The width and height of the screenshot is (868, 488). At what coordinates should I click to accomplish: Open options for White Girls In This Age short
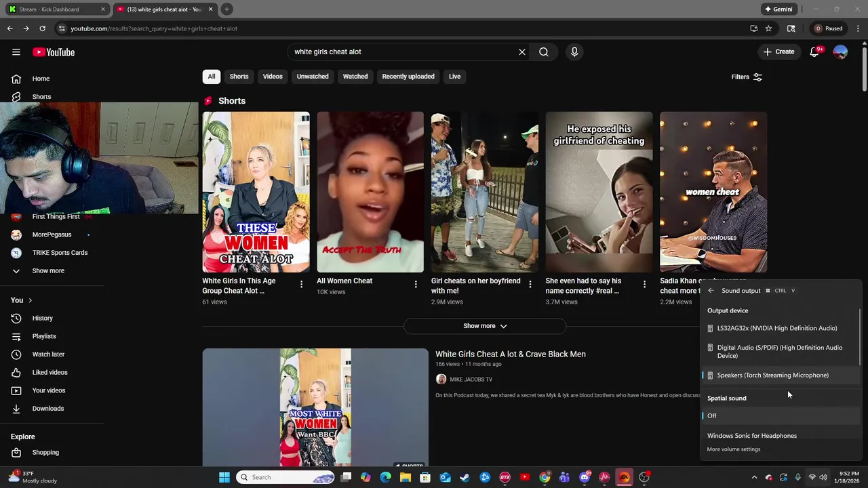click(302, 285)
